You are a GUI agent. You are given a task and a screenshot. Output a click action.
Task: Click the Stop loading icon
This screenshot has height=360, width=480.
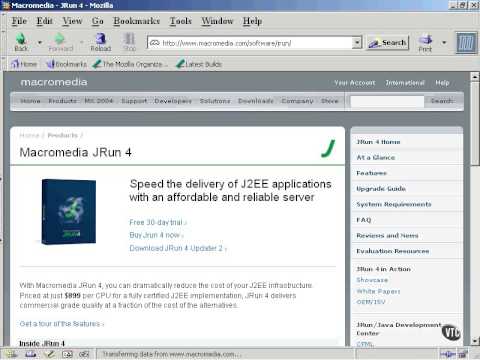129,39
